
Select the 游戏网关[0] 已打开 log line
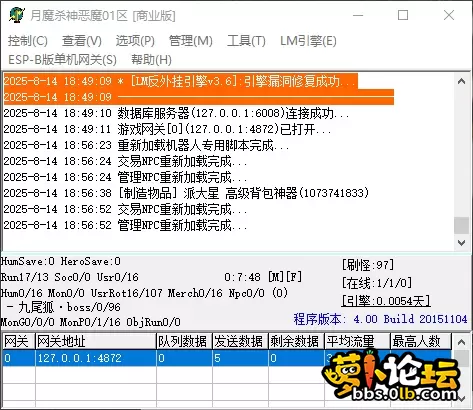tap(167, 129)
